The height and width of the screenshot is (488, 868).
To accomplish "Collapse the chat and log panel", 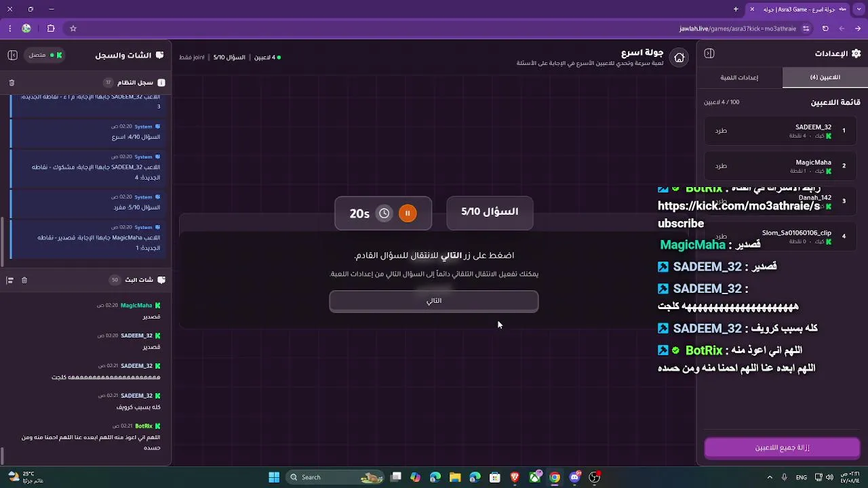I will click(x=12, y=55).
